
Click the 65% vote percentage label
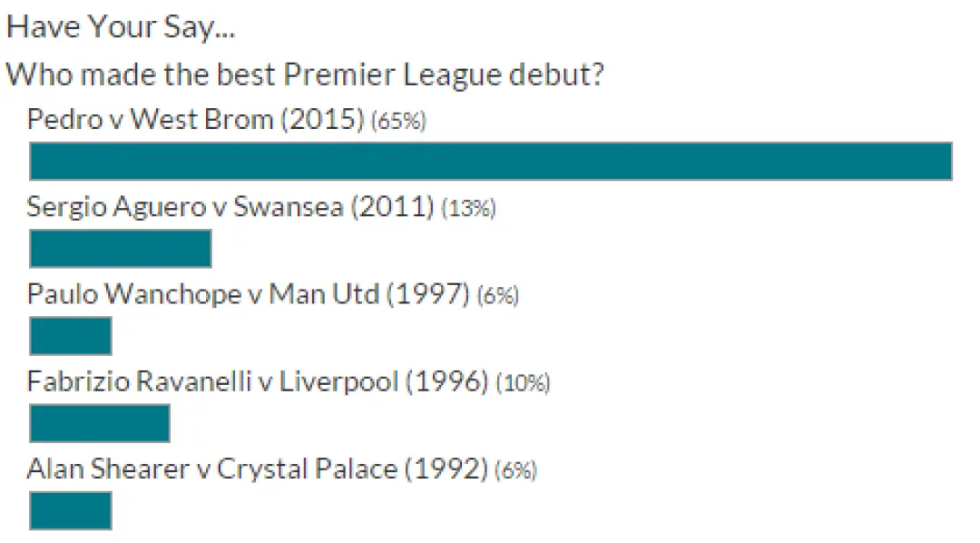pyautogui.click(x=398, y=121)
